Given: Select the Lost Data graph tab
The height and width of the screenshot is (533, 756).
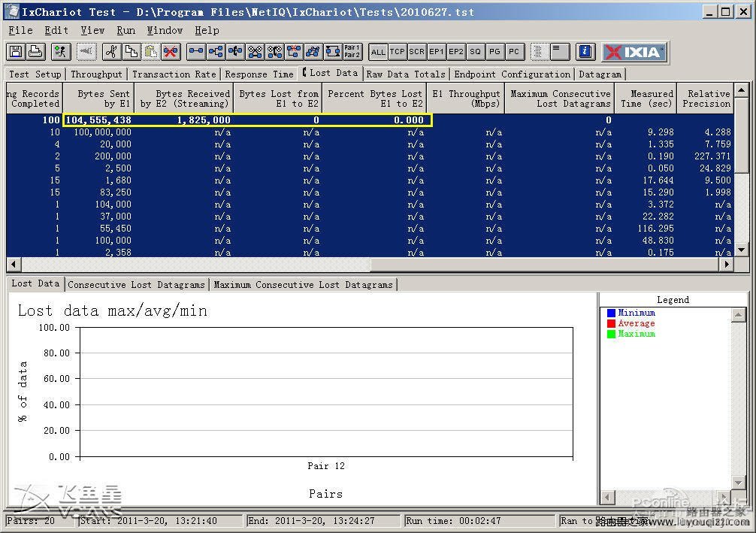Looking at the screenshot, I should tap(35, 283).
